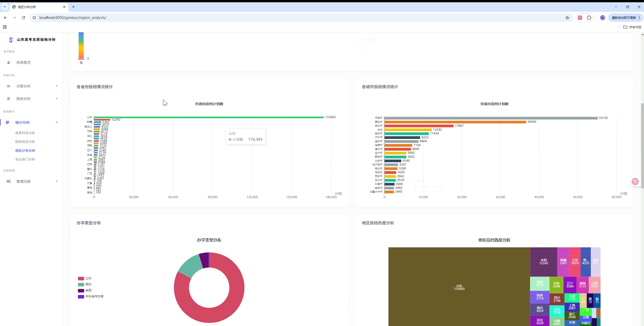Image resolution: width=644 pixels, height=326 pixels.
Task: Open the tab search dropdown arrow
Action: click(5, 7)
